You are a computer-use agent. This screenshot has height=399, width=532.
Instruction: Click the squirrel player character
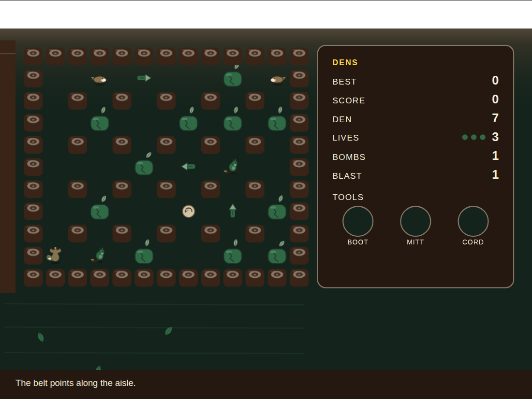click(54, 255)
